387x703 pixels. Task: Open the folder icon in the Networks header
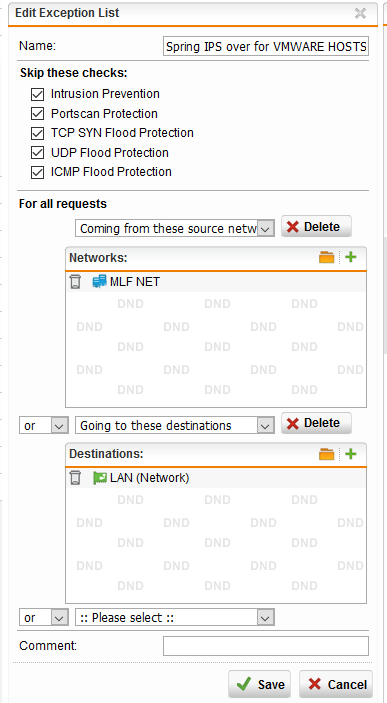coord(326,257)
